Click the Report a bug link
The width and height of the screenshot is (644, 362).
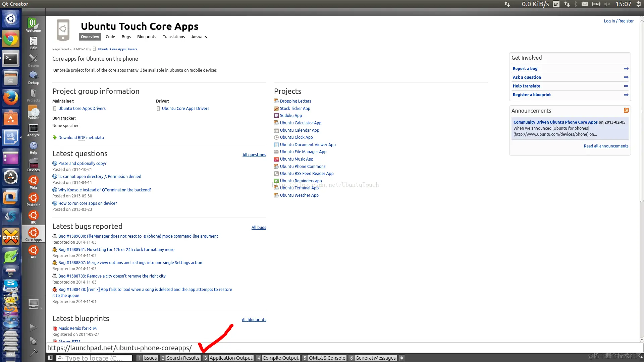click(x=525, y=69)
